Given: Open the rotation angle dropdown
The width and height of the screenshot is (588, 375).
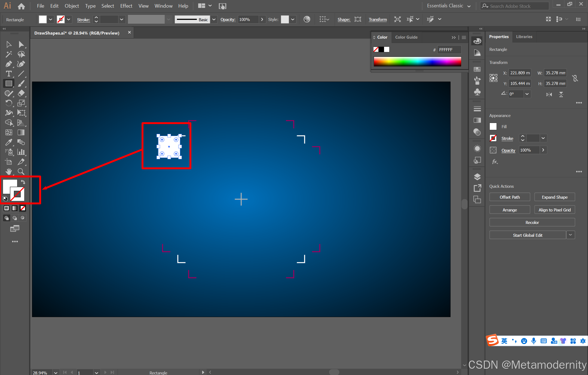Looking at the screenshot, I should (x=527, y=94).
